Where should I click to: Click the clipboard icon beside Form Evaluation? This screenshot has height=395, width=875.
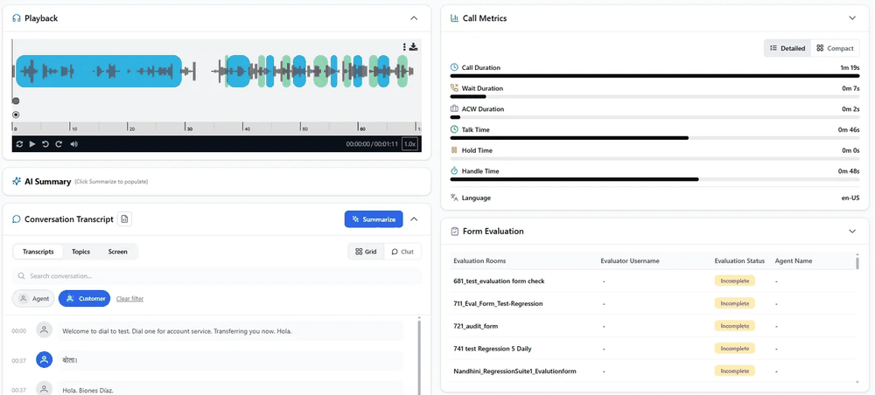(454, 231)
